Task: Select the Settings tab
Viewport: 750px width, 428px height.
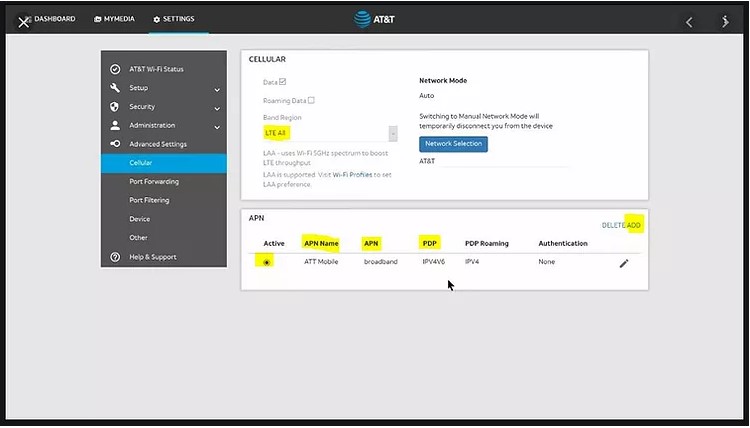Action: [x=174, y=19]
